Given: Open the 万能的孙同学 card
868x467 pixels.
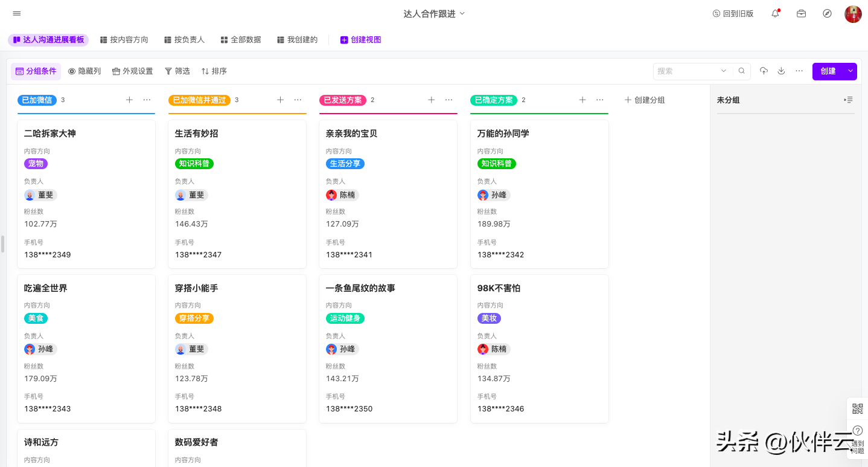Looking at the screenshot, I should coord(503,134).
